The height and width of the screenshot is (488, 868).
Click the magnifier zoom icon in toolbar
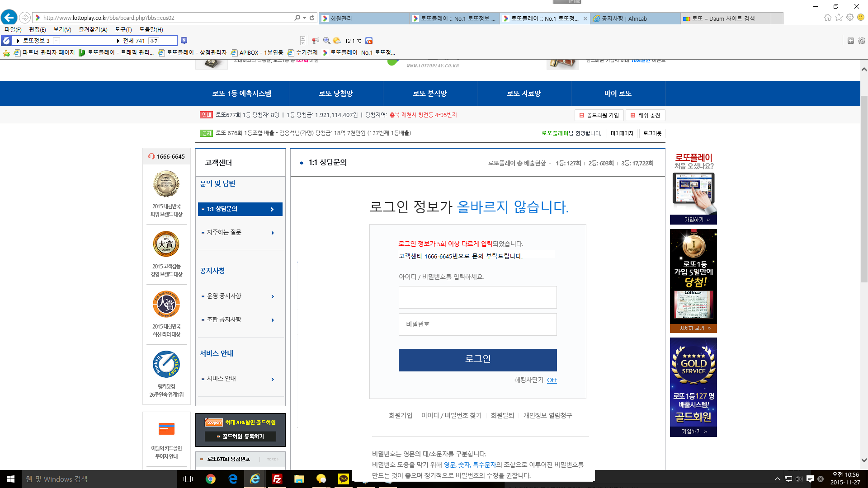(326, 41)
